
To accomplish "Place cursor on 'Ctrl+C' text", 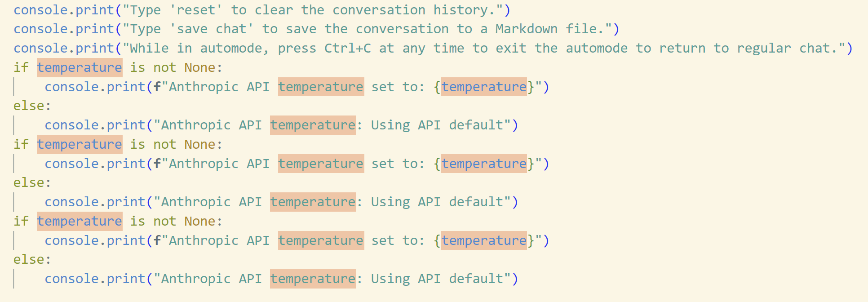I will [x=348, y=49].
